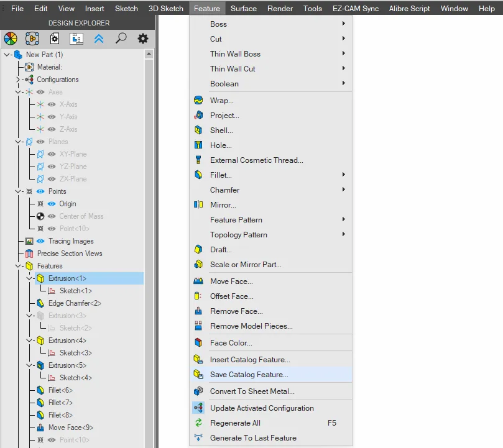Viewport: 503px width, 448px height.
Task: Click the Design Explorer scroll-up arrow
Action: (x=149, y=54)
